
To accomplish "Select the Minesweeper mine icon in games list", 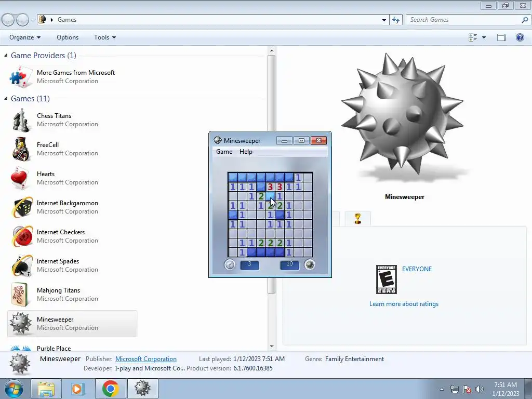I will click(x=20, y=323).
